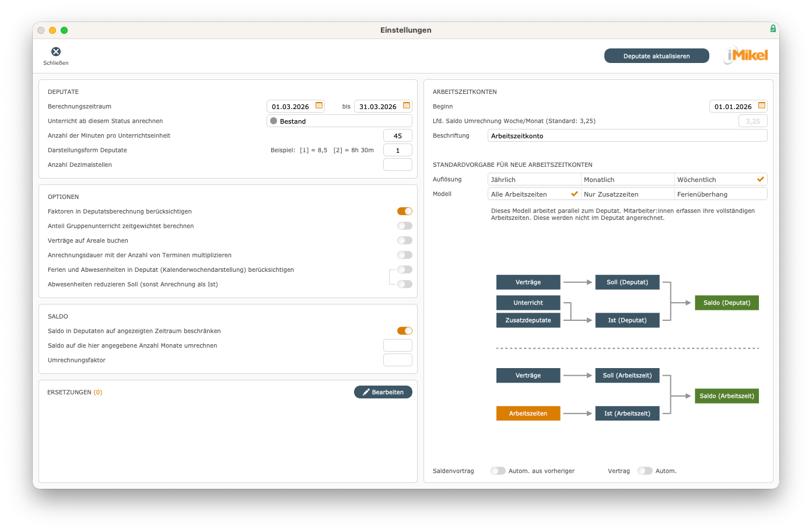The height and width of the screenshot is (532, 812).
Task: Open calendar for Arbeitszeitkonten Beginn date
Action: click(761, 106)
